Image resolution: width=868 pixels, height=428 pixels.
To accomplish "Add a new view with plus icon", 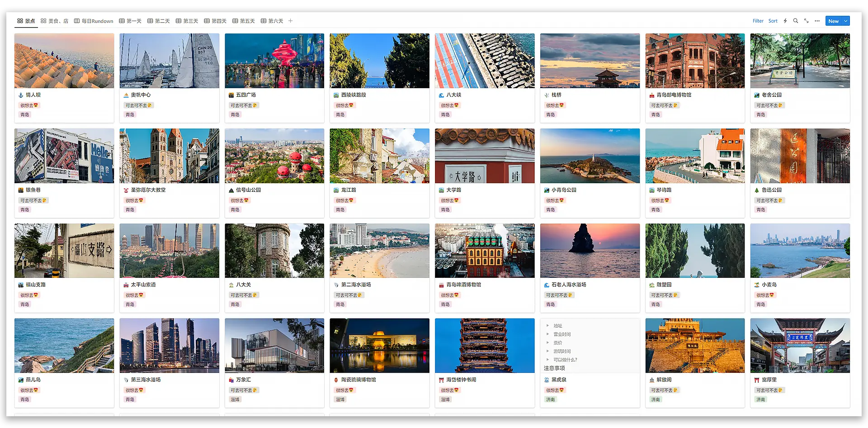I will click(x=291, y=21).
